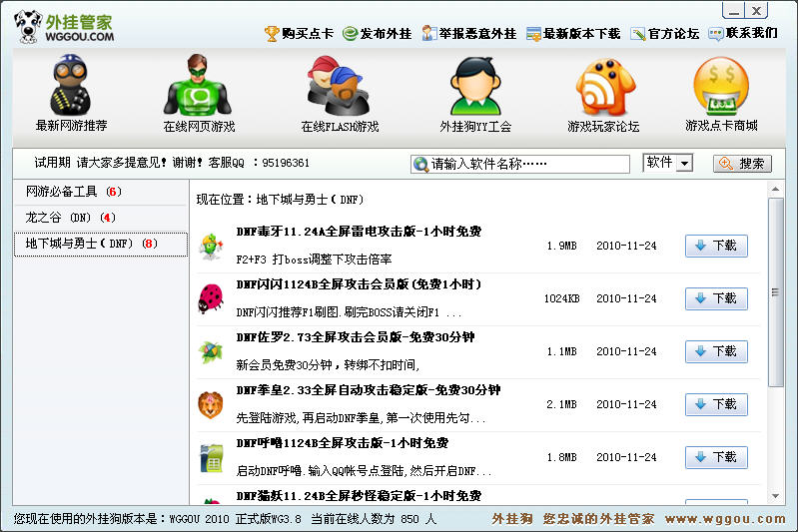Click the 发布外挂 green icon
The width and height of the screenshot is (798, 532).
click(x=351, y=34)
